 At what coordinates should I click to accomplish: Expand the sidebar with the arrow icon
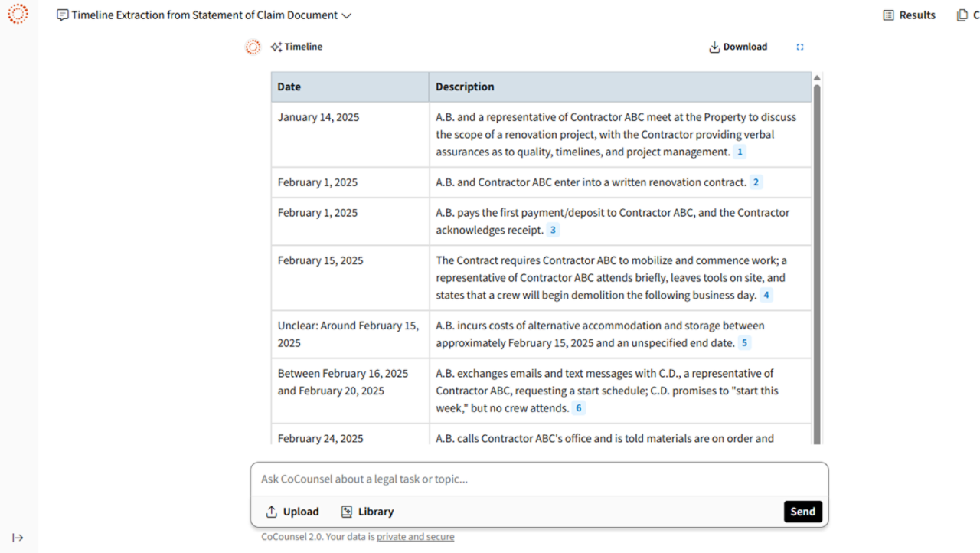click(x=18, y=538)
